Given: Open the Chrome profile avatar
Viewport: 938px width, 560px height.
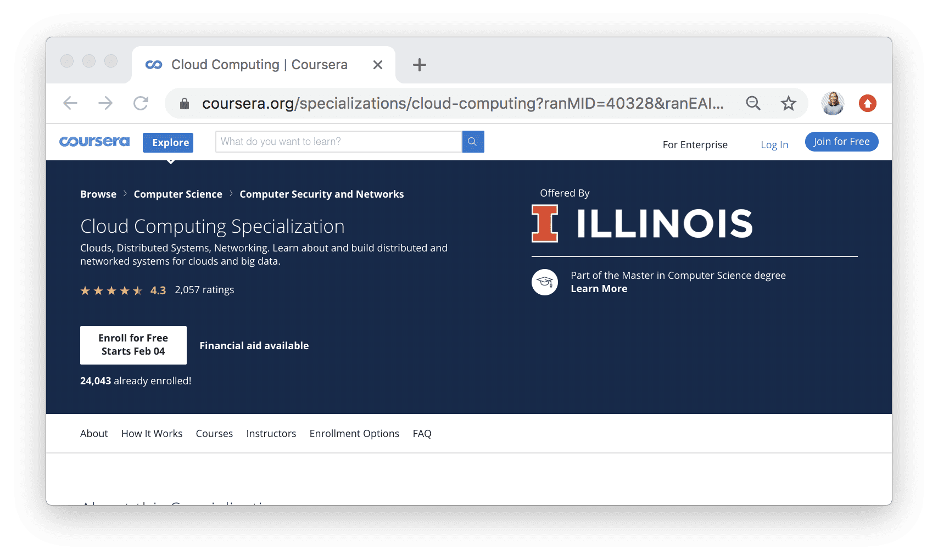Looking at the screenshot, I should pos(833,103).
